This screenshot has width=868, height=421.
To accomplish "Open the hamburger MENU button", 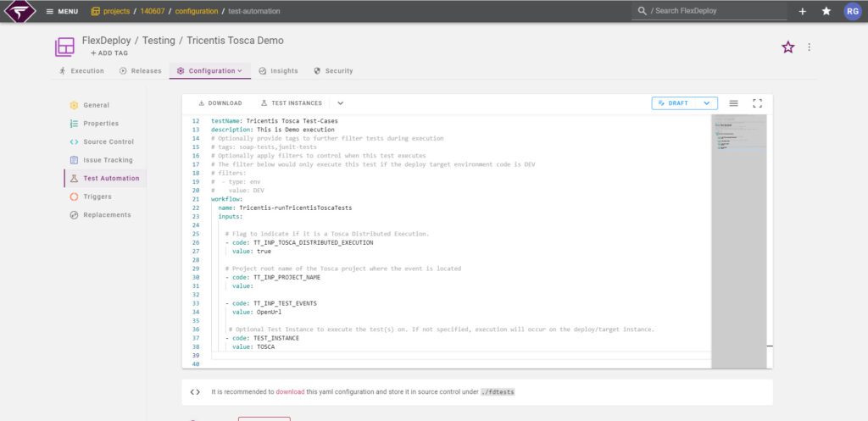I will click(x=62, y=11).
